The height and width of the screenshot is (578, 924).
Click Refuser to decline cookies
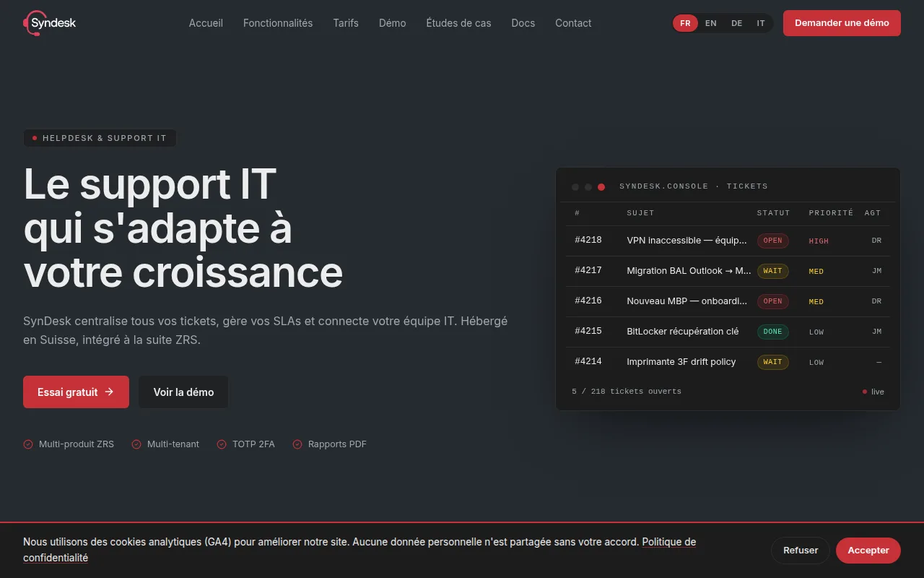[801, 551]
